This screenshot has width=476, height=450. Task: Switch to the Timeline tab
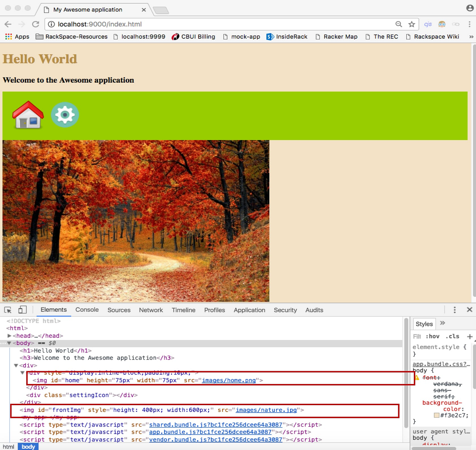click(x=184, y=310)
